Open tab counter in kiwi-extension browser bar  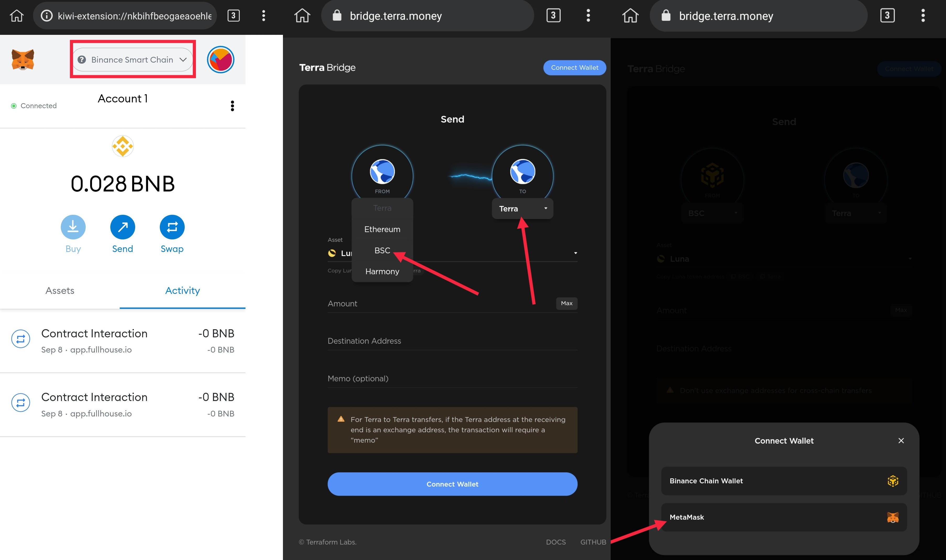click(233, 16)
